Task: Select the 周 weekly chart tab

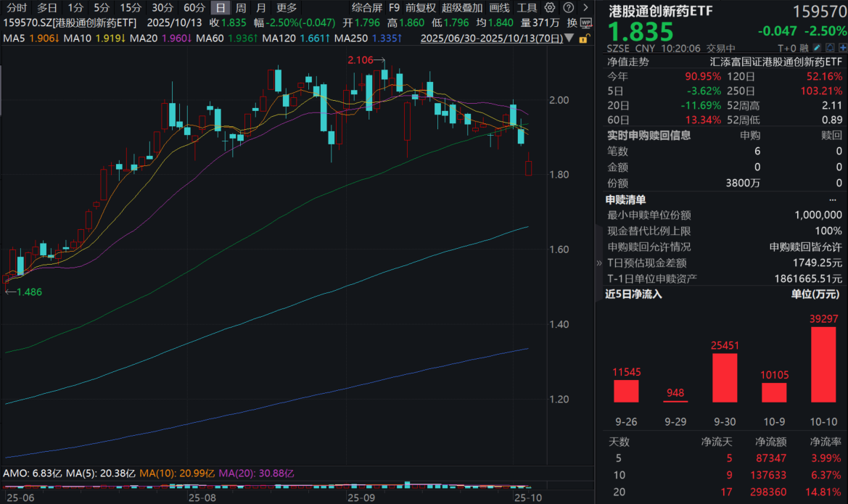Action: (x=240, y=8)
